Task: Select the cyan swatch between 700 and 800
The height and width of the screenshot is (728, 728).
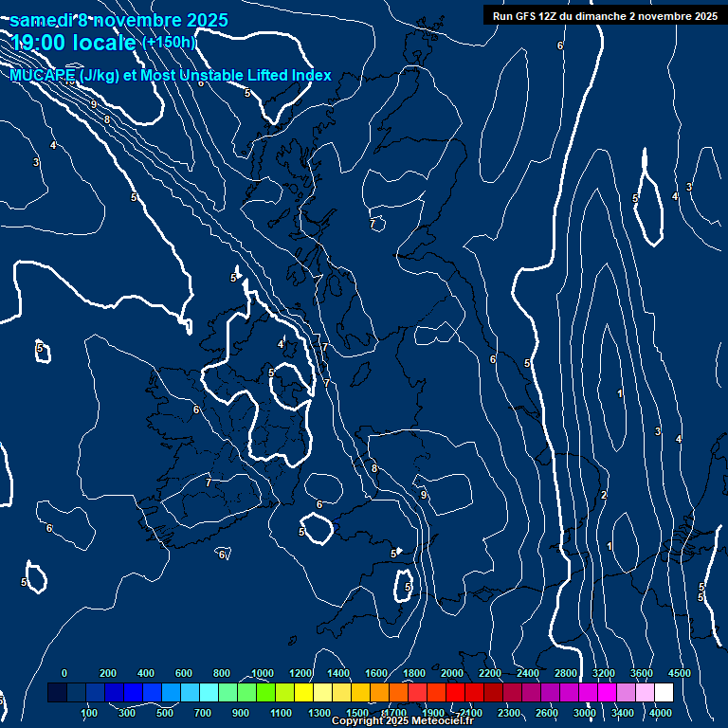Action: [209, 692]
